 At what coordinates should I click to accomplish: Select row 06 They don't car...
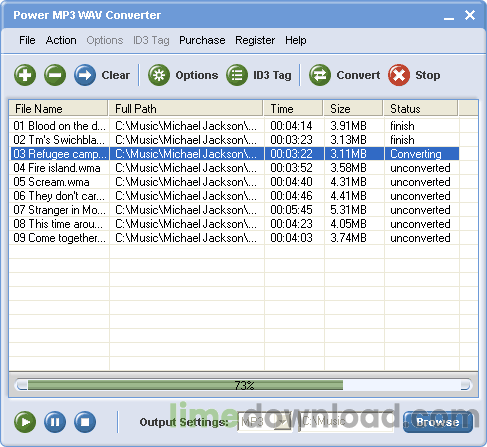(234, 196)
